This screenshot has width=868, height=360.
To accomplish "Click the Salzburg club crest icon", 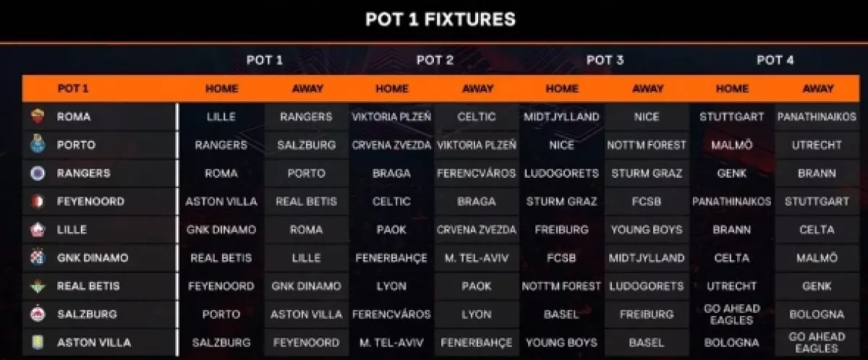I will (x=38, y=315).
